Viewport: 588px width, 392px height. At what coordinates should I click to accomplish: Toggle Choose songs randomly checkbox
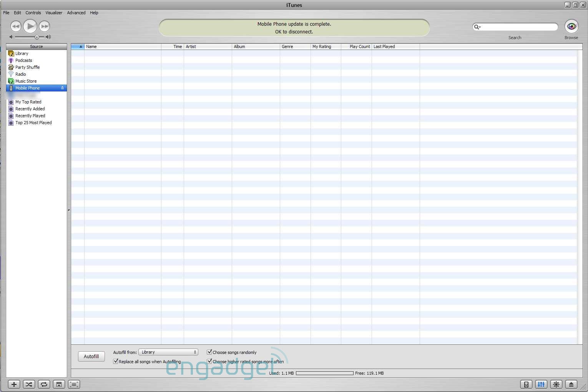209,352
